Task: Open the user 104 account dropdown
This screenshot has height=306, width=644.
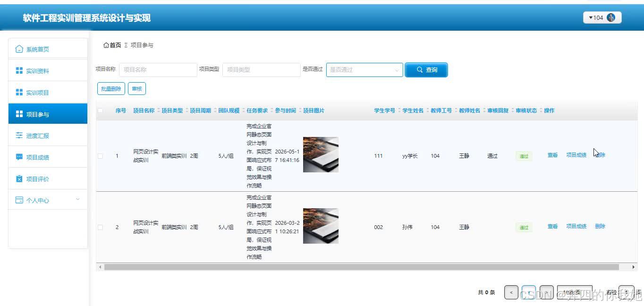Action: tap(602, 18)
